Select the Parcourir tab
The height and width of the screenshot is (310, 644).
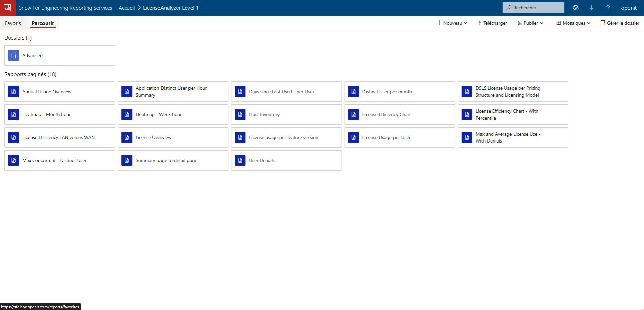tap(43, 23)
